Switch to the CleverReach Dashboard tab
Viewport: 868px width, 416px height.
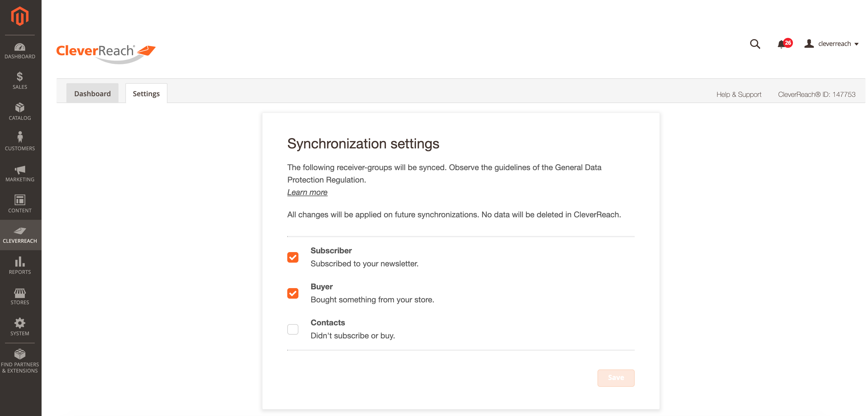tap(92, 93)
